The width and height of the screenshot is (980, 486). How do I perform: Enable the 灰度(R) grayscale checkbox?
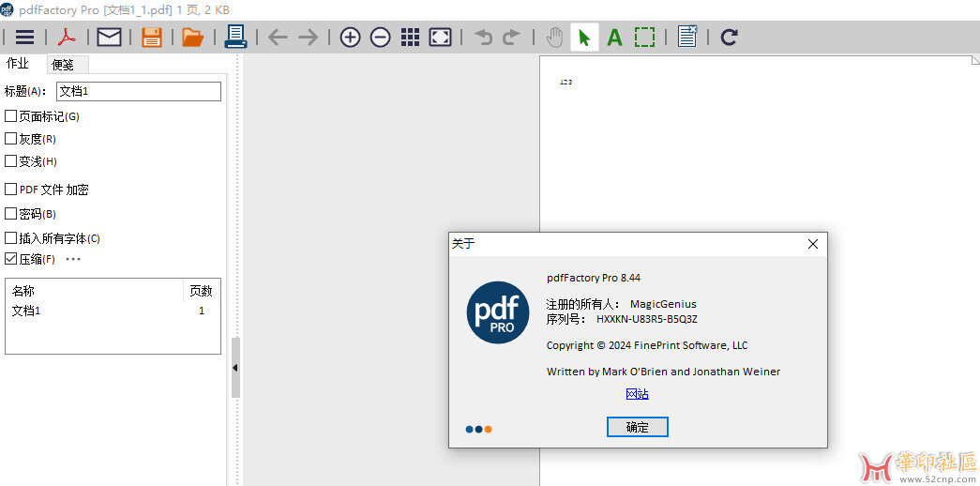10,138
